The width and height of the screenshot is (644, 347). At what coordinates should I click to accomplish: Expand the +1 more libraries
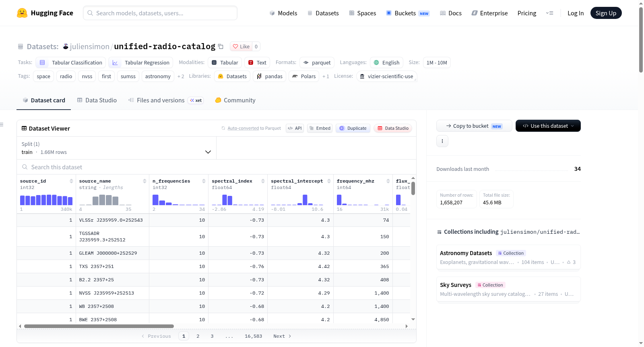pos(326,76)
